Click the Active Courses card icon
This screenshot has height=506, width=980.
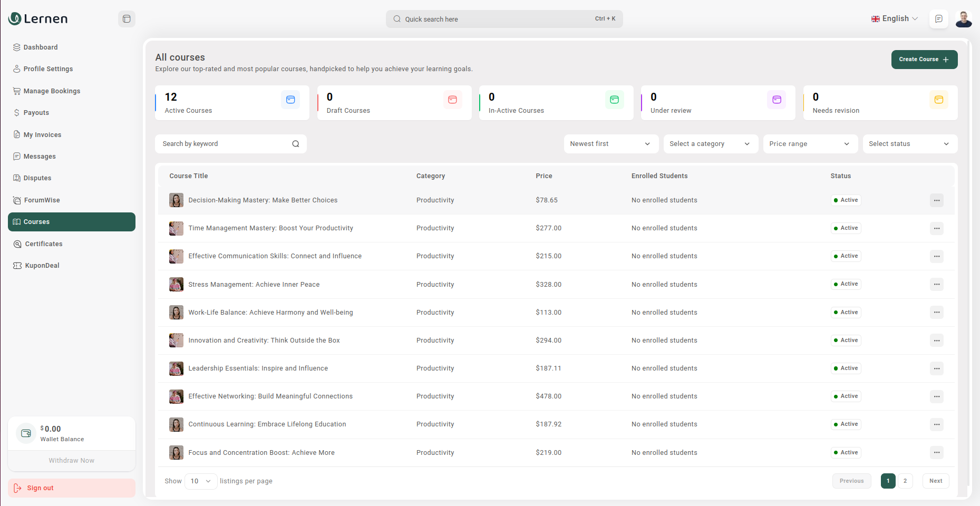[x=290, y=100]
